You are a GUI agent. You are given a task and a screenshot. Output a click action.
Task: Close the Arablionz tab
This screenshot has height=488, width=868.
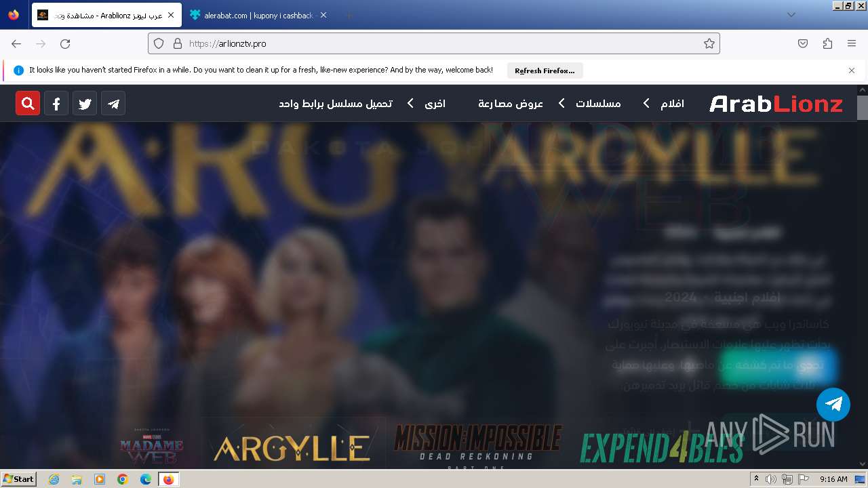[x=171, y=15]
